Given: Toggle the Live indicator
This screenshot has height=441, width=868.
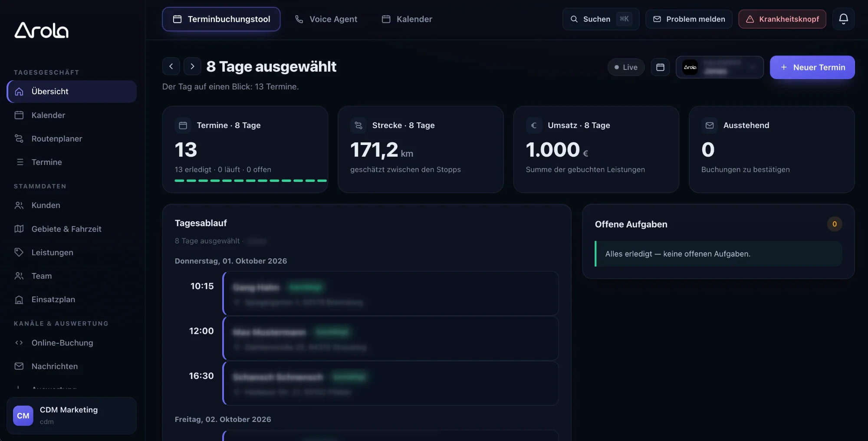Looking at the screenshot, I should click(626, 67).
